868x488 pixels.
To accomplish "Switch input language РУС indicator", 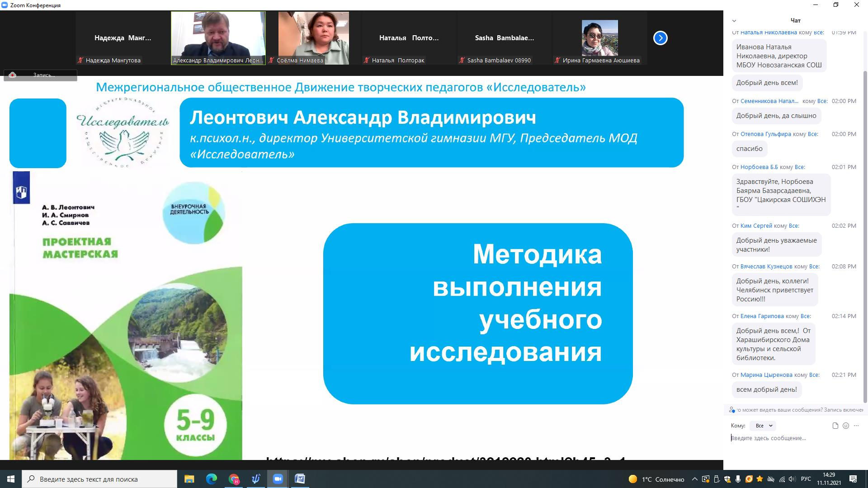I will coord(806,479).
